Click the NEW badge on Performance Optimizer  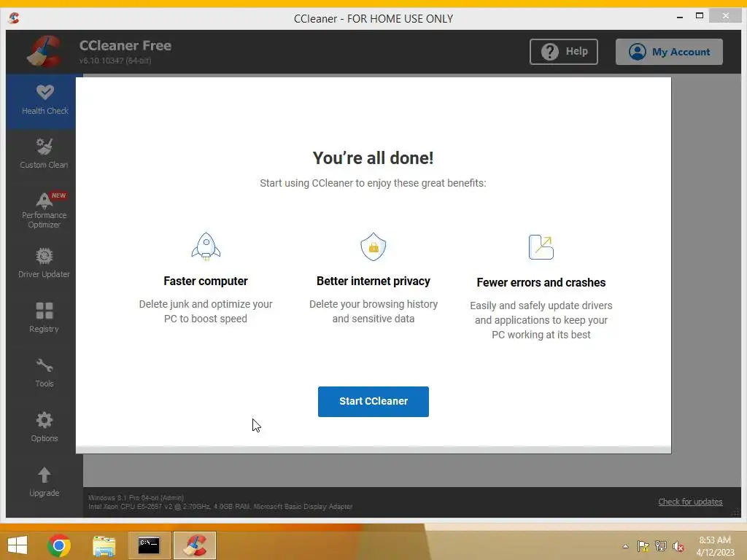coord(58,195)
